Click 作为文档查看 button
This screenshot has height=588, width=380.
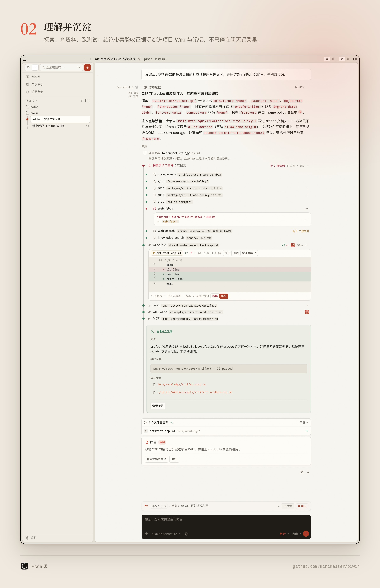156,459
